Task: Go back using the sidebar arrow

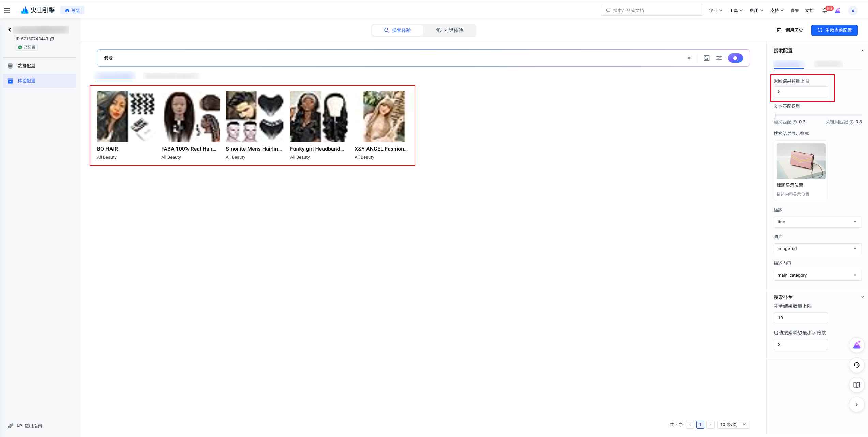Action: coord(10,30)
